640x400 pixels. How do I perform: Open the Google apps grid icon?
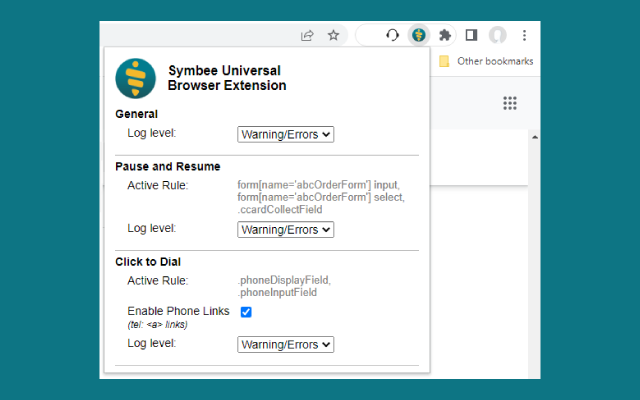510,103
